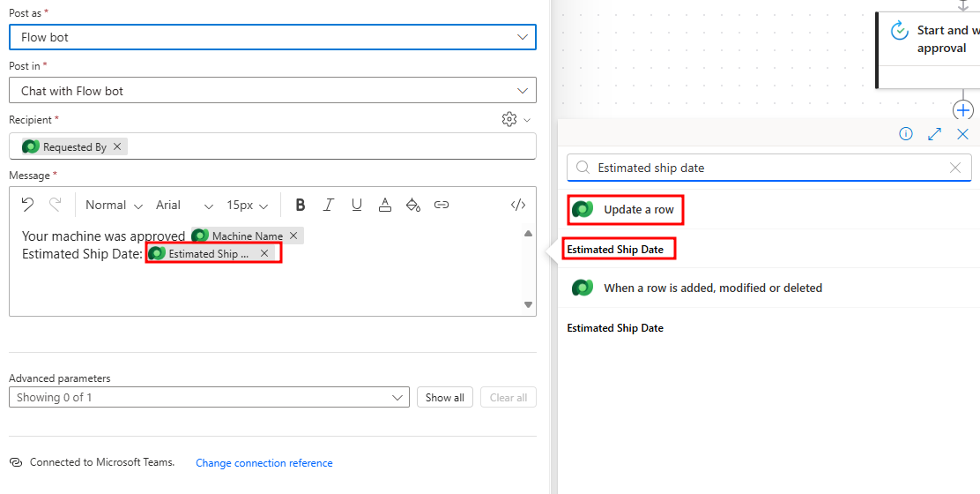Click the approval icon on the action card

click(x=899, y=31)
